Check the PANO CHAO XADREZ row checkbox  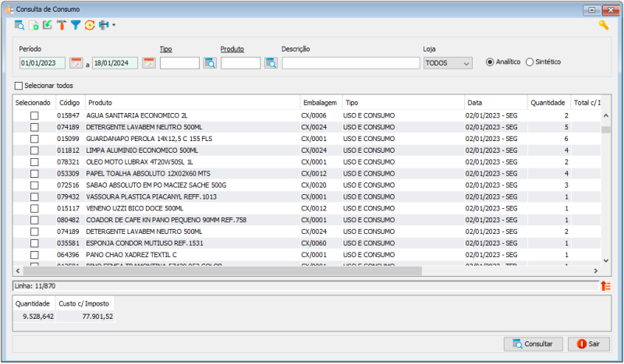[x=34, y=255]
